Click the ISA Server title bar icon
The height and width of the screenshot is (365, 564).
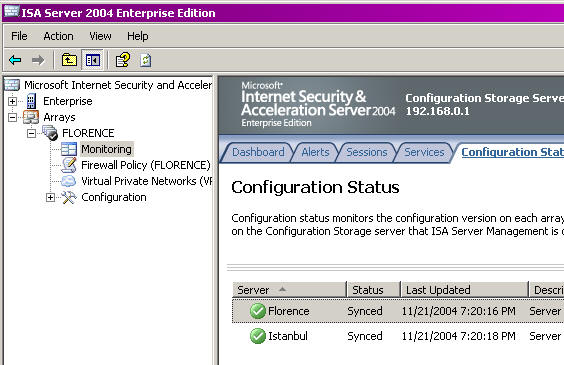pyautogui.click(x=11, y=12)
